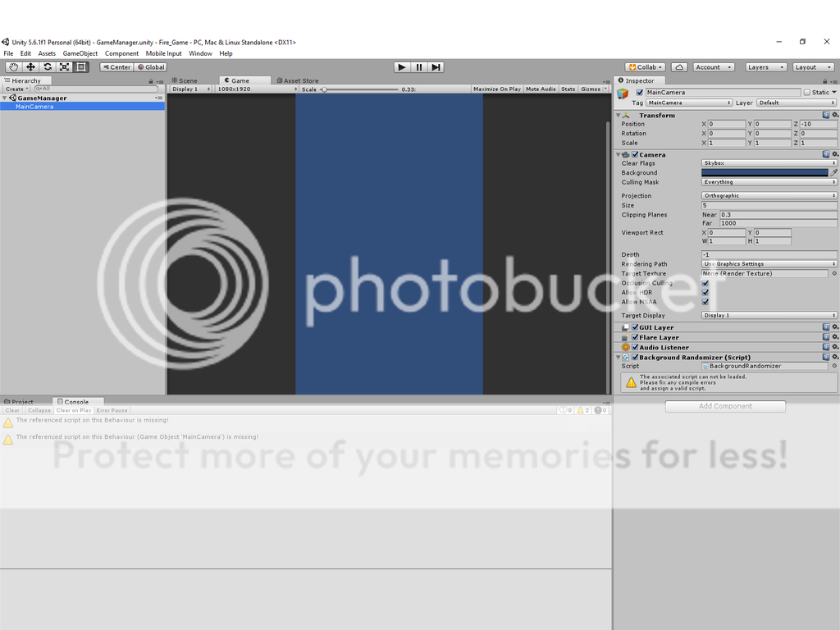The height and width of the screenshot is (630, 840).
Task: Open Background Randomizer gear settings
Action: point(834,357)
